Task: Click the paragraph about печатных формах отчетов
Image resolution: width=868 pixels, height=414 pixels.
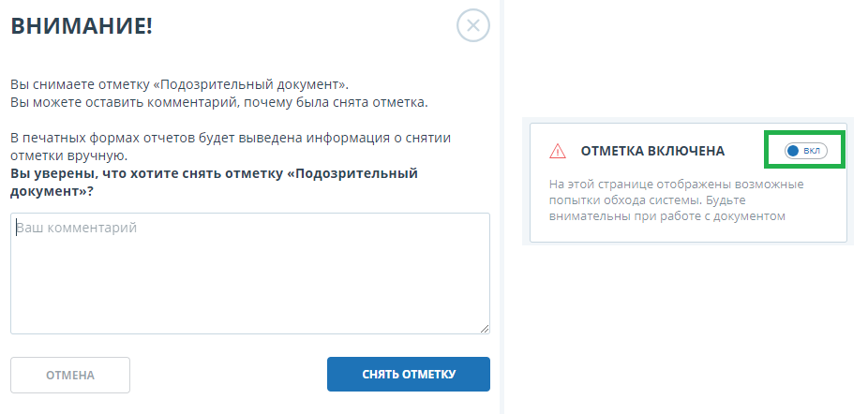Action: pyautogui.click(x=231, y=137)
